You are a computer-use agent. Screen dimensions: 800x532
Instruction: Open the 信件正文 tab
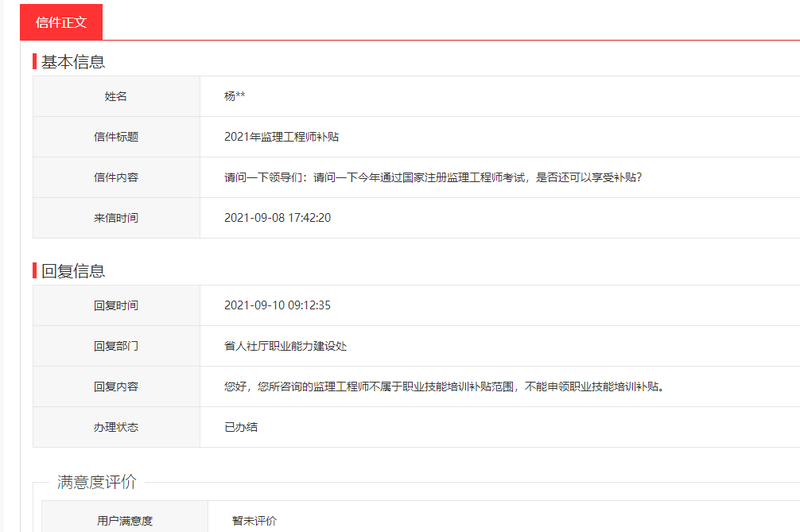pos(61,21)
